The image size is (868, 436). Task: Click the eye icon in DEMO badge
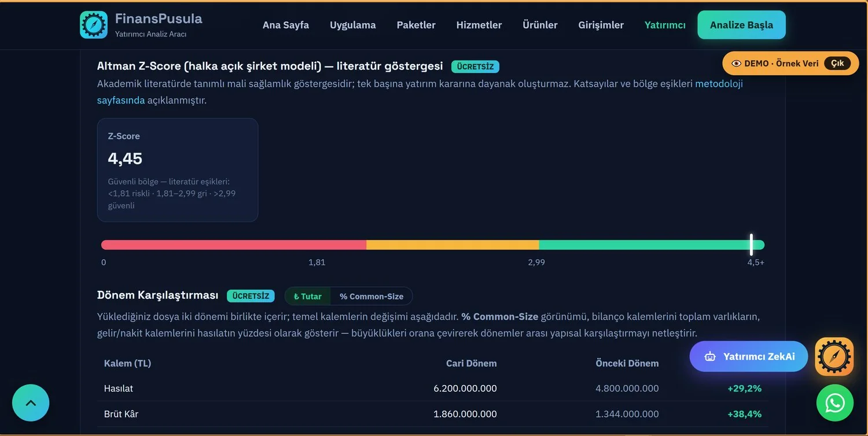point(736,64)
